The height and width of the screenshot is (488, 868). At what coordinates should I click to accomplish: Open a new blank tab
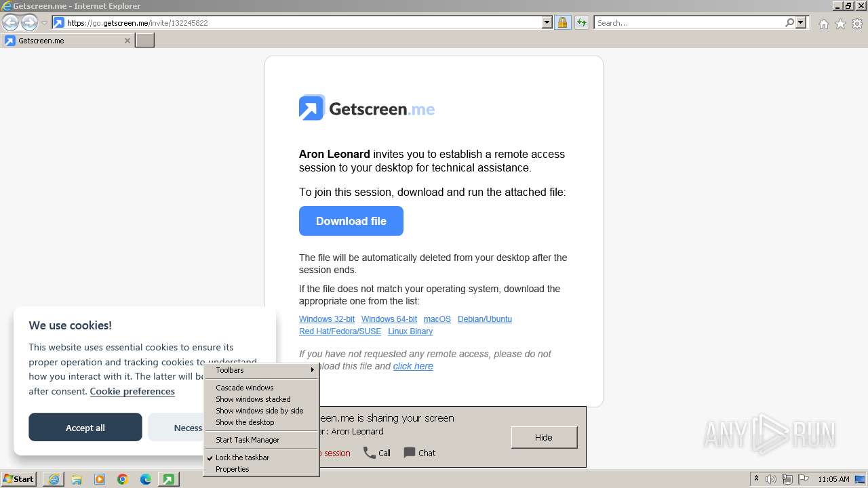click(x=145, y=41)
